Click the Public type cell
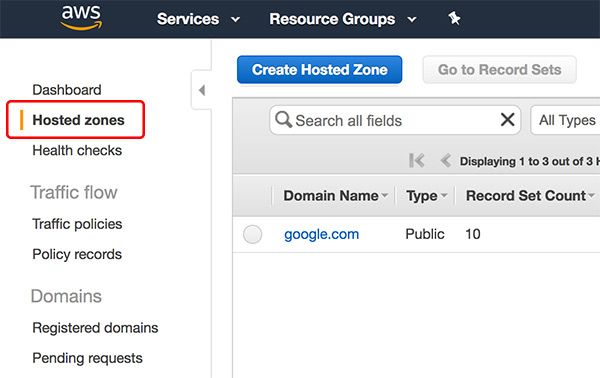 (x=425, y=234)
